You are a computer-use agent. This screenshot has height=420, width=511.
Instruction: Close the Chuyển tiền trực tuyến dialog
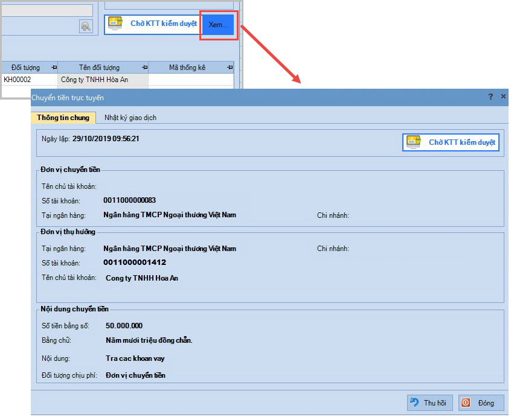click(503, 97)
